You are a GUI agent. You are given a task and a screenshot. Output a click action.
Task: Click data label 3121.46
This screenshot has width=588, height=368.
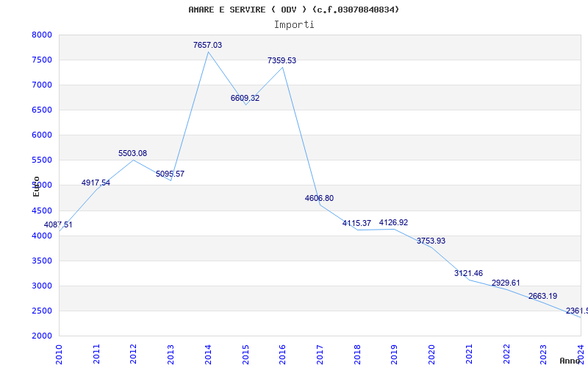point(468,273)
